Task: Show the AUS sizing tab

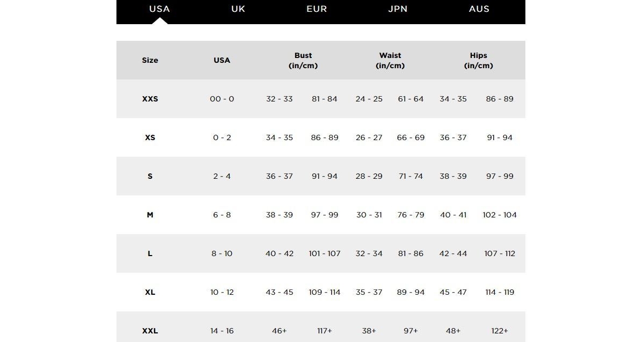Action: 479,9
